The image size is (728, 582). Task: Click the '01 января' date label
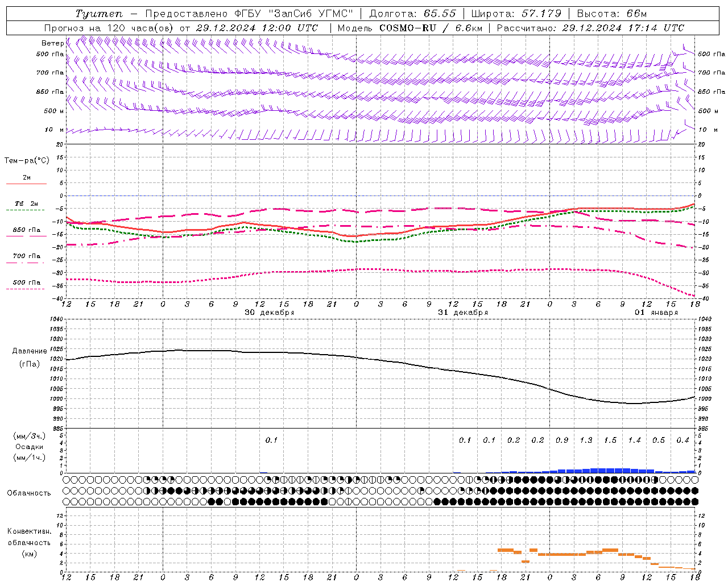656,313
